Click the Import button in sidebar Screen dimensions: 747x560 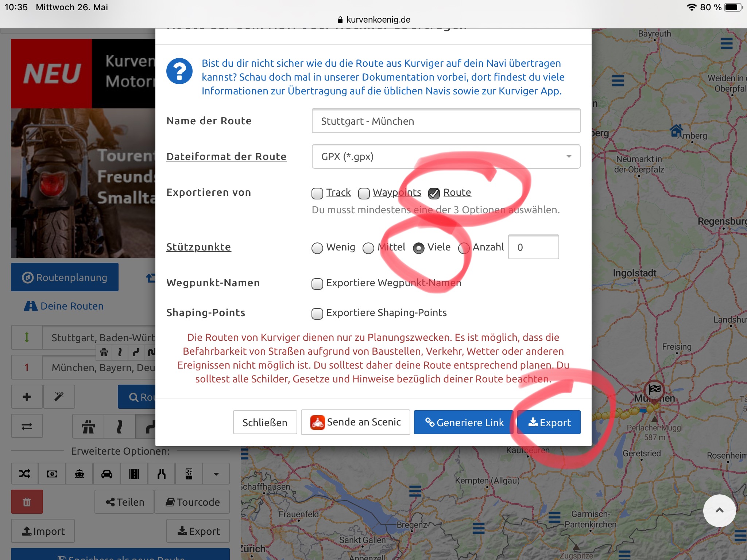(43, 531)
